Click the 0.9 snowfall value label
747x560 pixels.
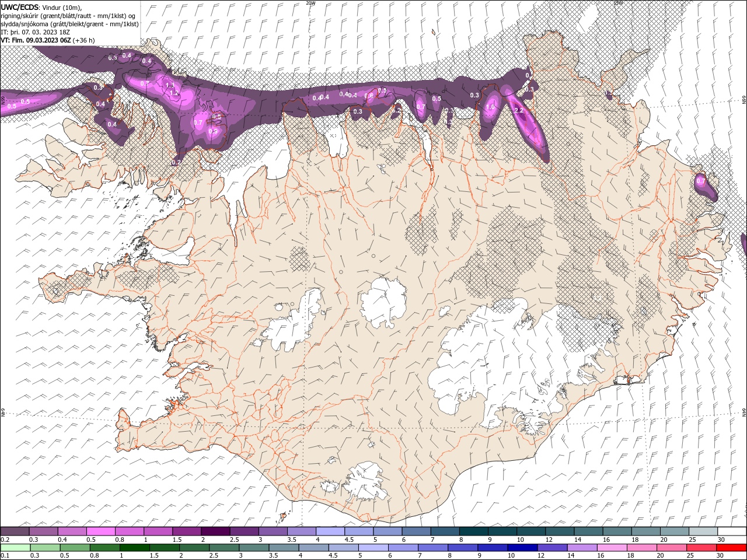point(212,131)
